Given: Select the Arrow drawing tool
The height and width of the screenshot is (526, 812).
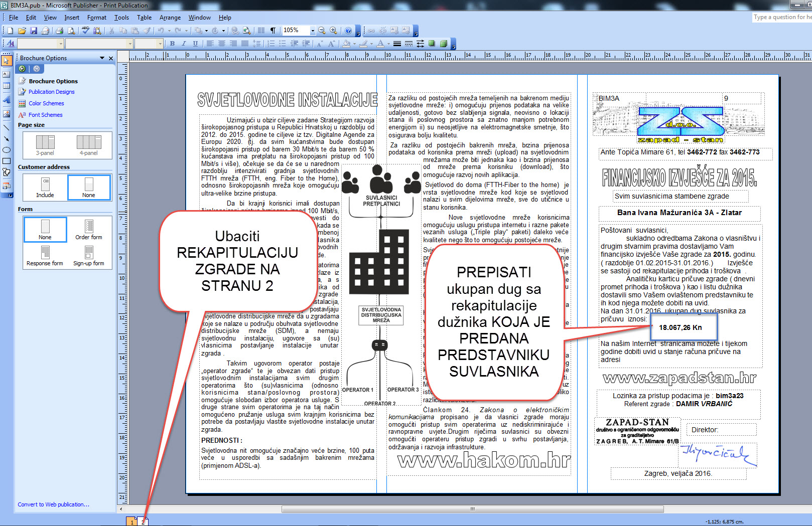Looking at the screenshot, I should (x=6, y=138).
